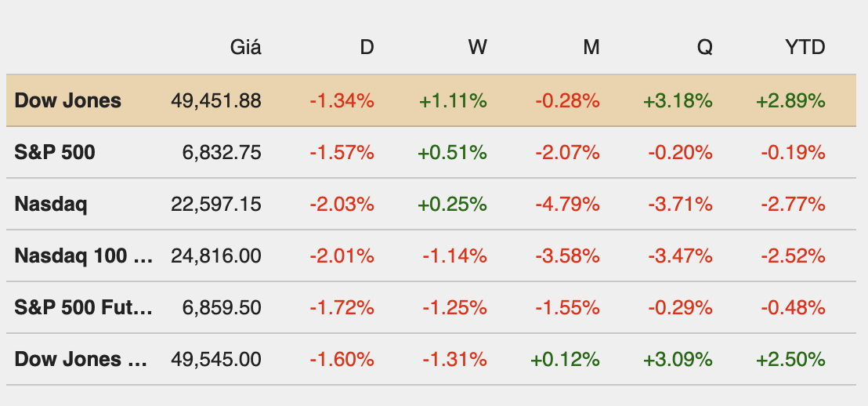Click the Nasdaq index name

pyautogui.click(x=51, y=204)
